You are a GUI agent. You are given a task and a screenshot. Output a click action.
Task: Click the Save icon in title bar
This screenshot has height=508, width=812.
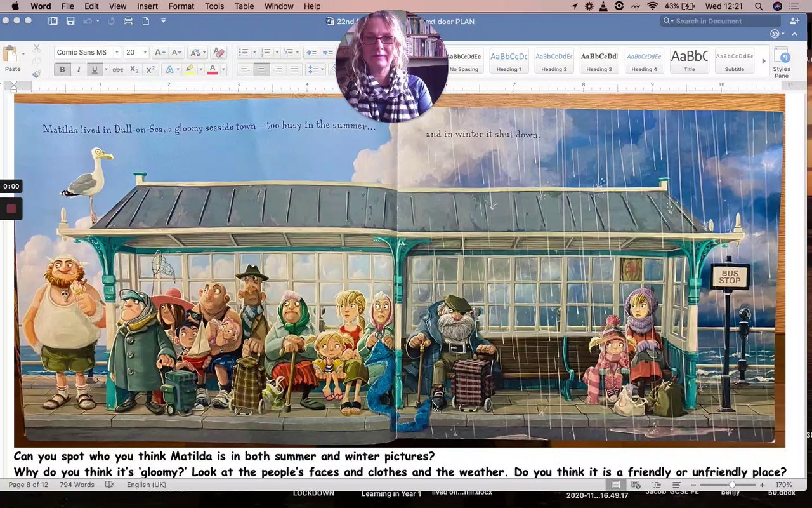pos(70,21)
